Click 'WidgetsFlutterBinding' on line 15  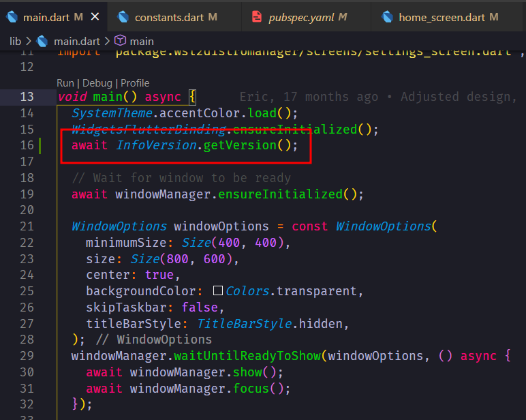(x=149, y=130)
